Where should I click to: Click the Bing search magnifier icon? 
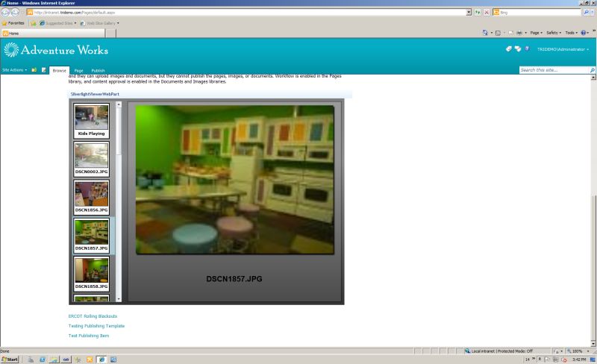point(587,13)
